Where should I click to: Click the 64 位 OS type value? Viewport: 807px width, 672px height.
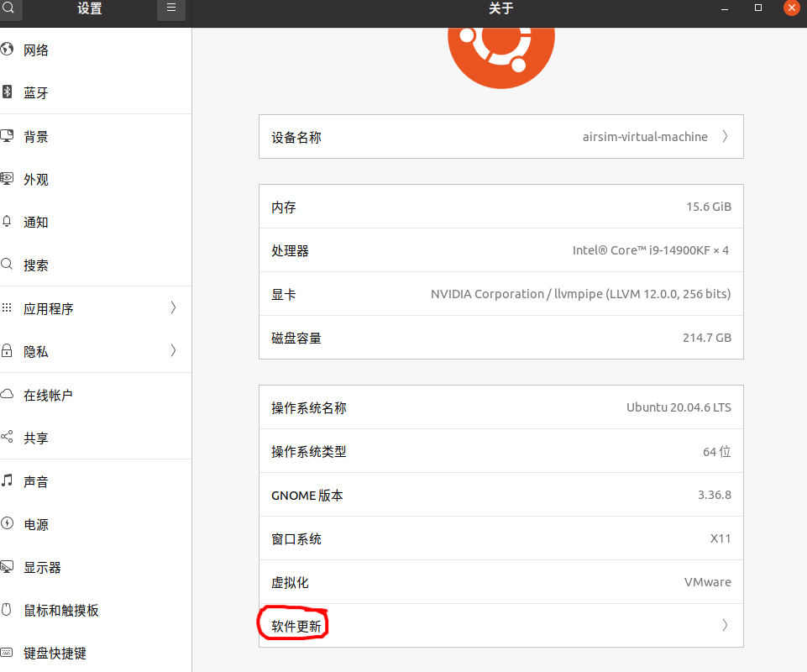(x=717, y=452)
